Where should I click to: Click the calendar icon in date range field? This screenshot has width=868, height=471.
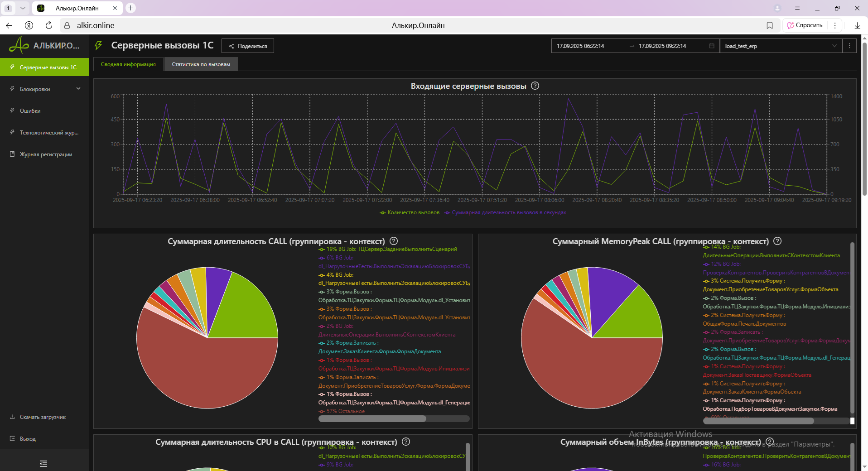coord(712,46)
